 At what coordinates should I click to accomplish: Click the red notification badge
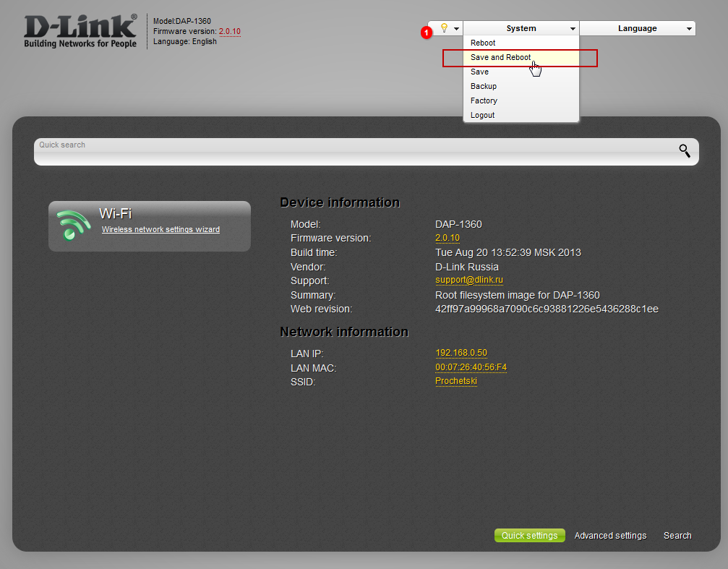(427, 33)
